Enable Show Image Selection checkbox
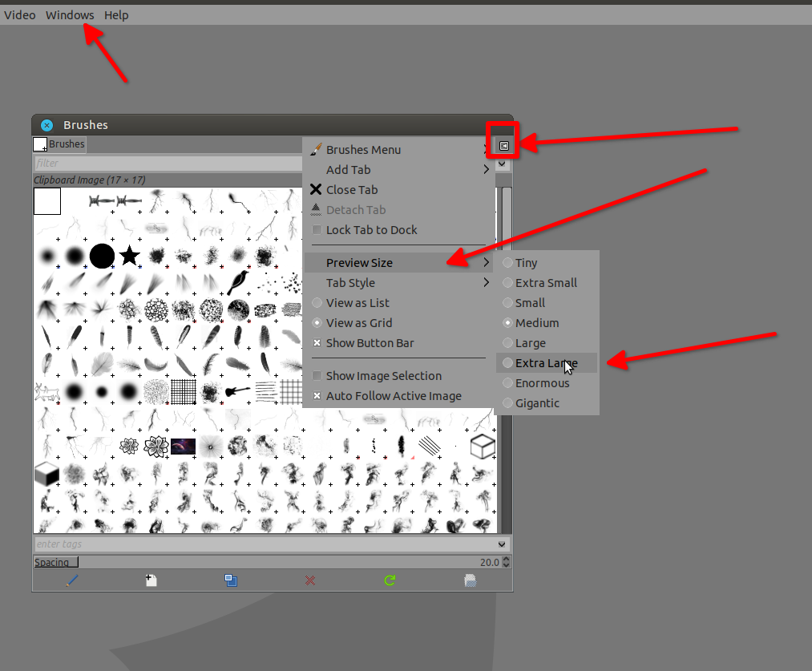The width and height of the screenshot is (812, 671). (399, 376)
